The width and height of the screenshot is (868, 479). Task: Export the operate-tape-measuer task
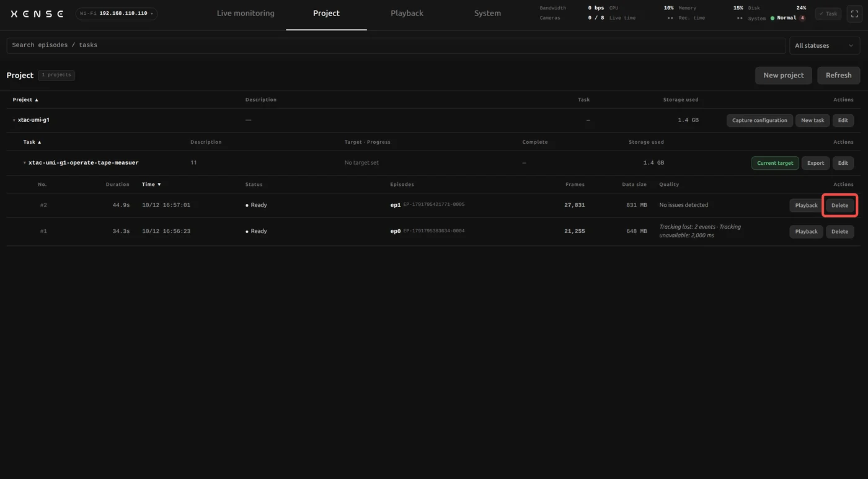pos(815,163)
